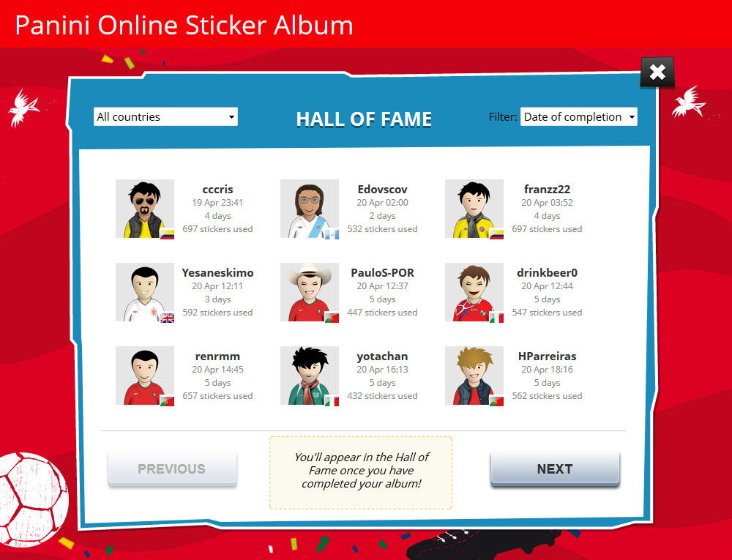Open Edovscov's avatar picture
The width and height of the screenshot is (732, 560).
pyautogui.click(x=310, y=209)
